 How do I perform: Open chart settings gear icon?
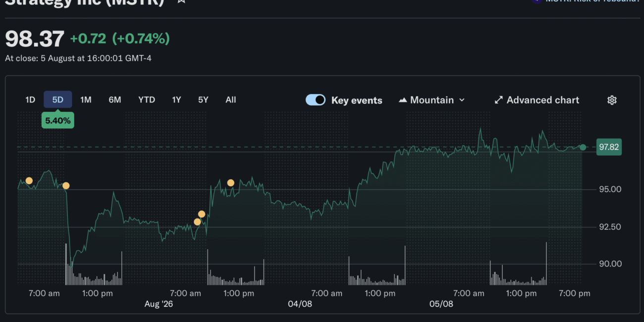[x=612, y=100]
